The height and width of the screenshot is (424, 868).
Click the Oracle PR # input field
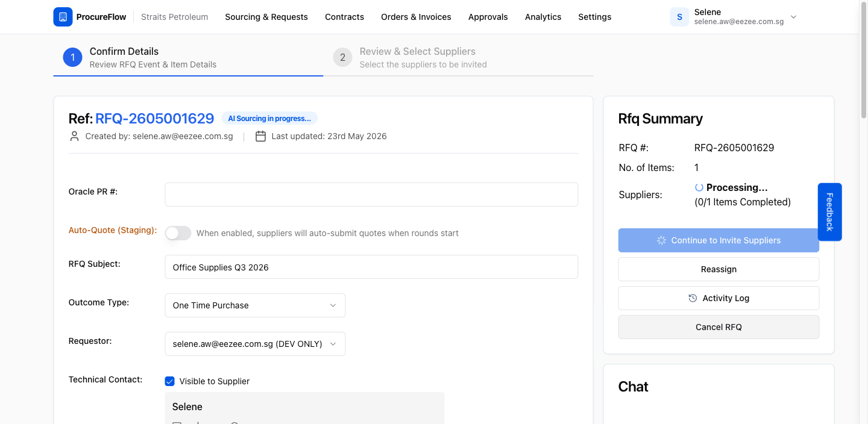[371, 195]
